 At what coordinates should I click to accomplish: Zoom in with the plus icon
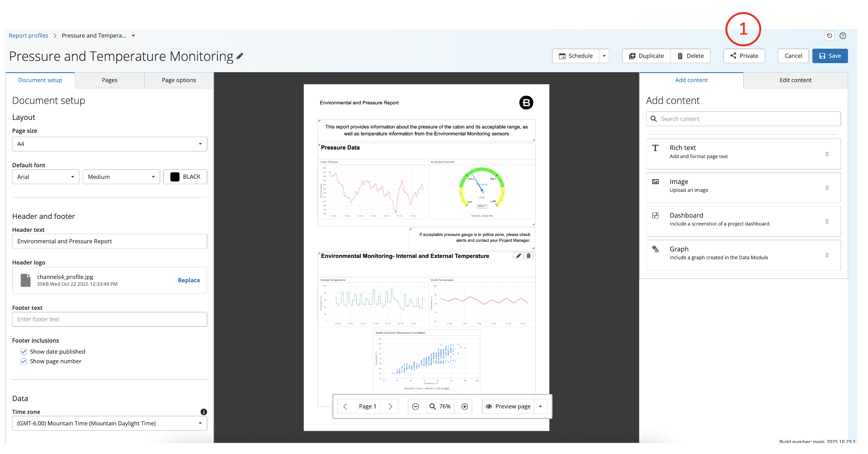click(464, 406)
